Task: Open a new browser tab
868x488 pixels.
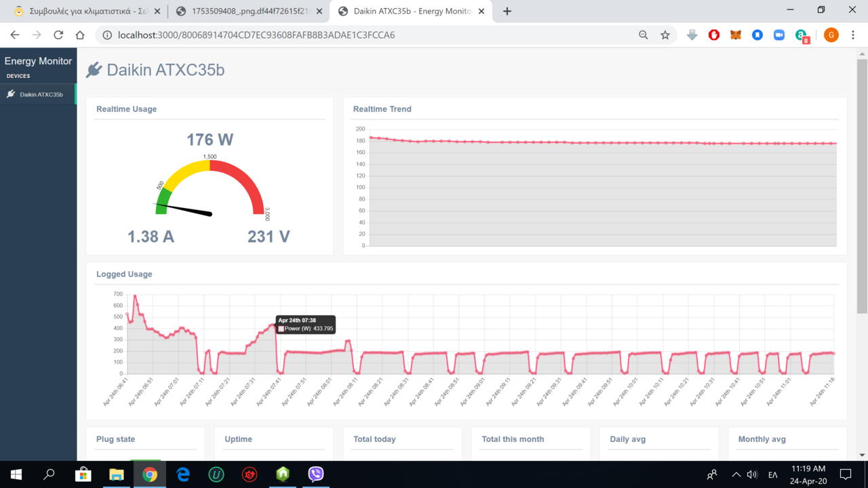Action: click(x=507, y=11)
